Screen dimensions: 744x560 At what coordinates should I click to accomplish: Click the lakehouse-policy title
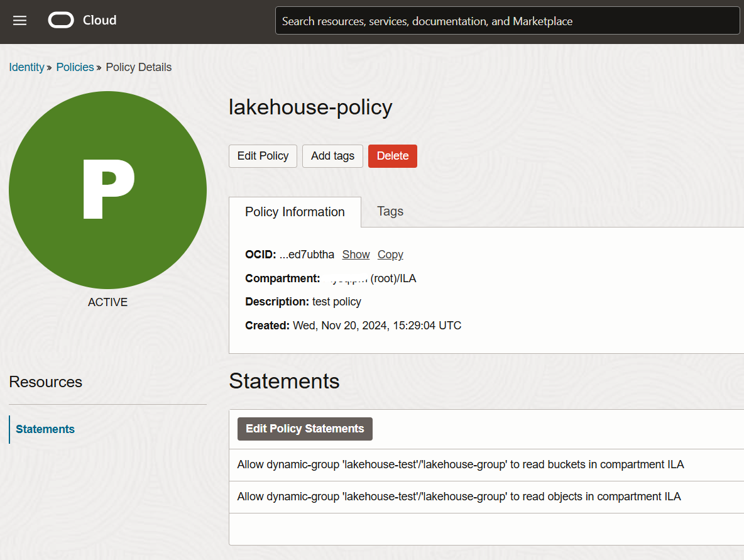[310, 107]
